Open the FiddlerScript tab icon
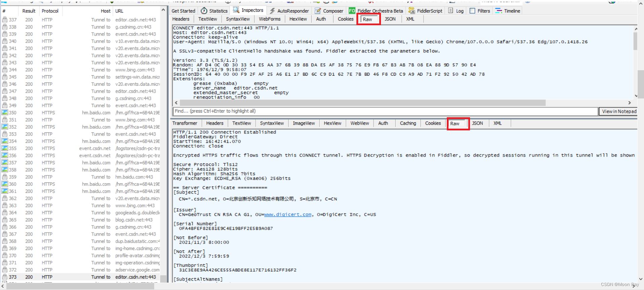Image resolution: width=644 pixels, height=290 pixels. 412,11
